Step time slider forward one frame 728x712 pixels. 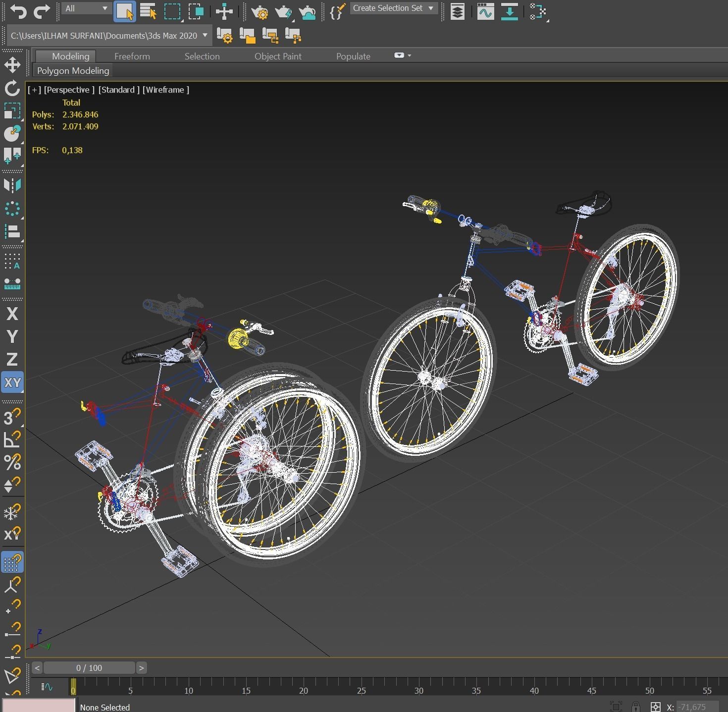[x=141, y=668]
